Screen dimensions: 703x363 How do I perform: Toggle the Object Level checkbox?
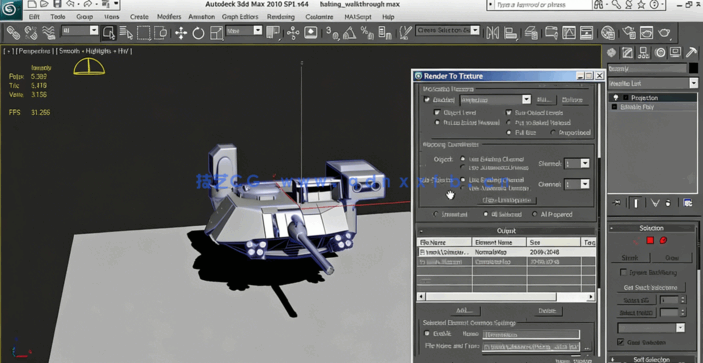coord(437,113)
